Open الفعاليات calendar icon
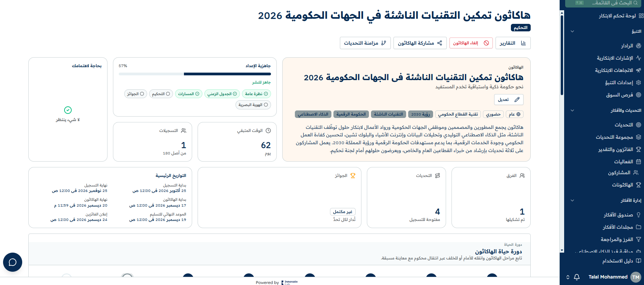Viewport: 644px width, 285px height. (639, 162)
